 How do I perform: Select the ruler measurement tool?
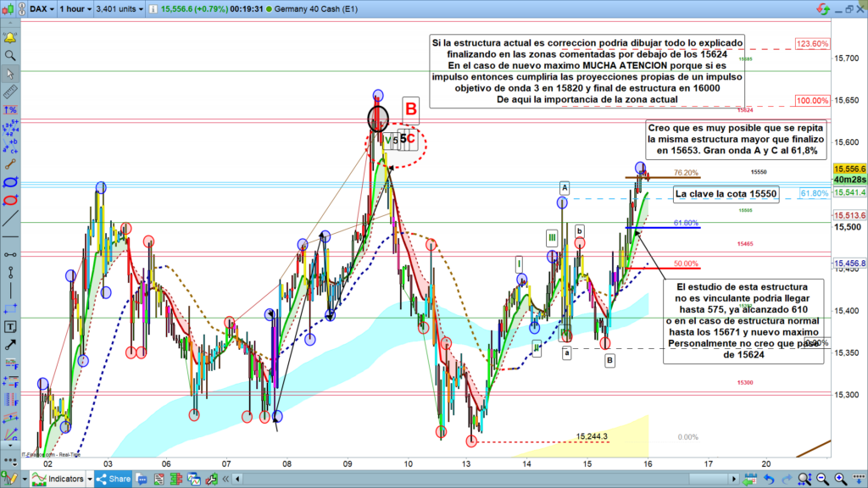(9, 92)
